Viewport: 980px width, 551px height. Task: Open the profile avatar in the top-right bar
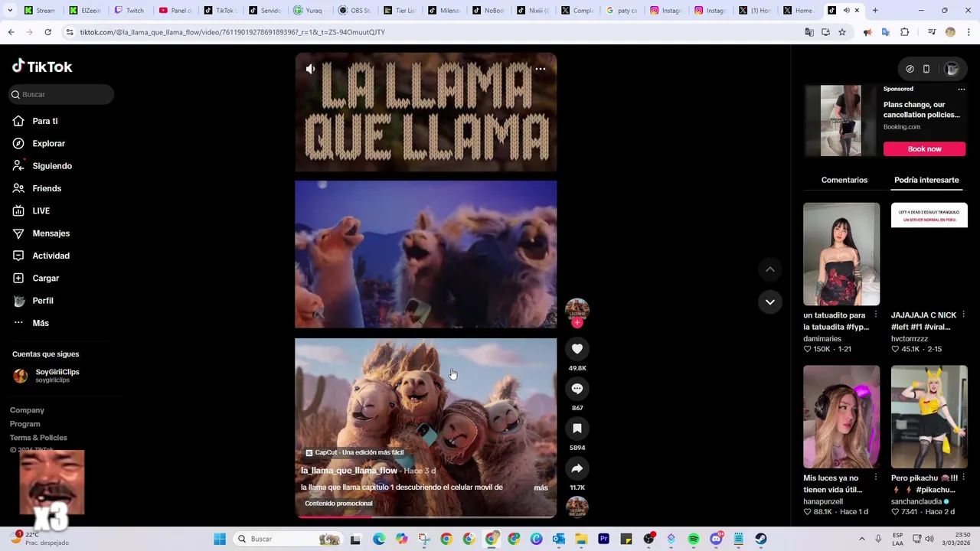[952, 69]
